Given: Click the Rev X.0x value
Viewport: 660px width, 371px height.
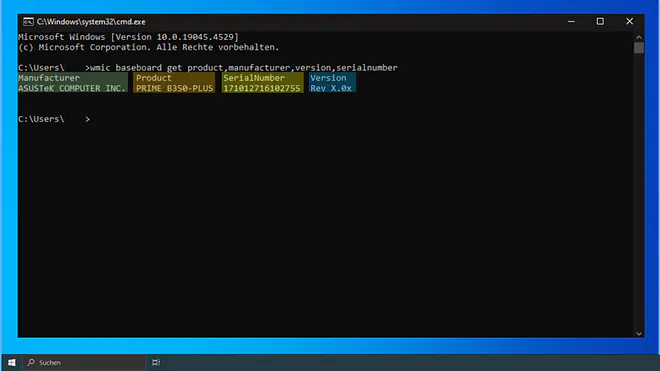Looking at the screenshot, I should tap(331, 88).
